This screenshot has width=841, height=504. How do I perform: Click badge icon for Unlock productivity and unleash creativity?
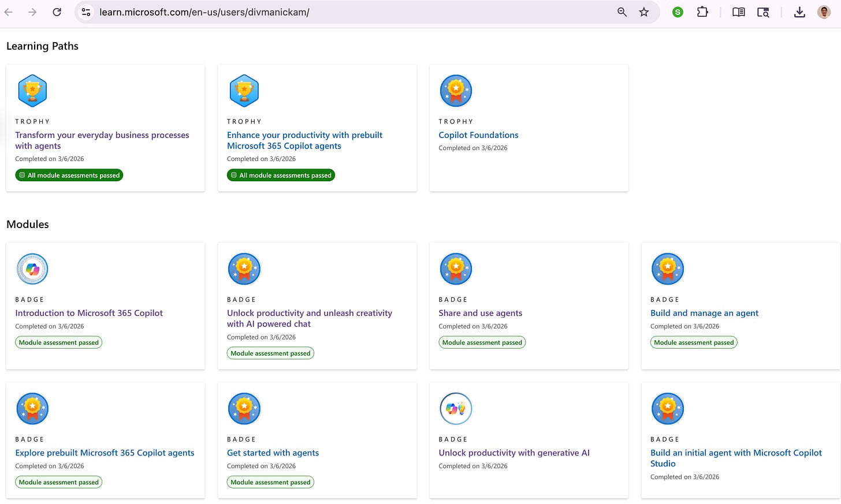244,269
